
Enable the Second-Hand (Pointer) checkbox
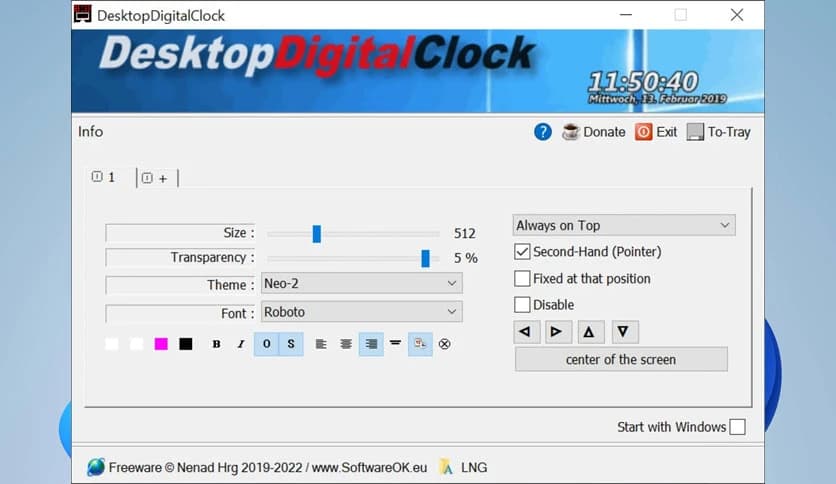522,252
